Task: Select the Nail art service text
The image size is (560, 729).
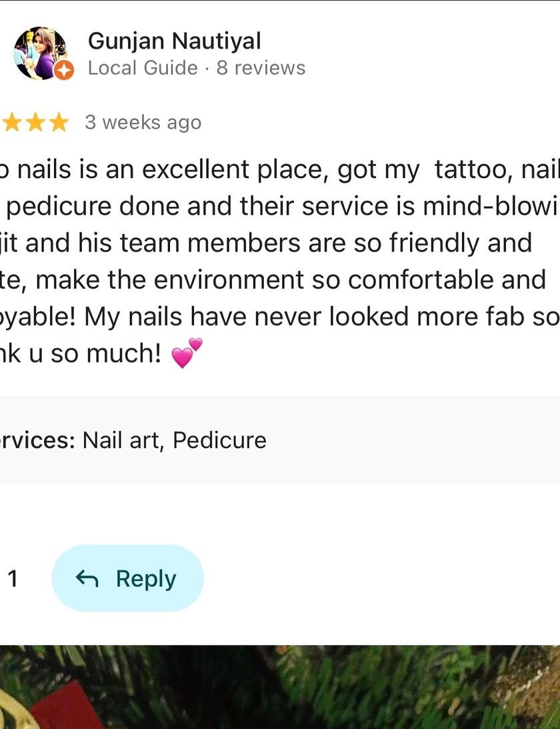Action: (x=122, y=440)
